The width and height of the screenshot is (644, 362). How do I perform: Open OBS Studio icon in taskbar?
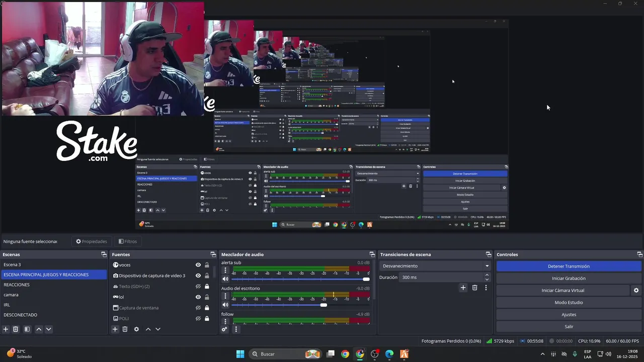[374, 354]
